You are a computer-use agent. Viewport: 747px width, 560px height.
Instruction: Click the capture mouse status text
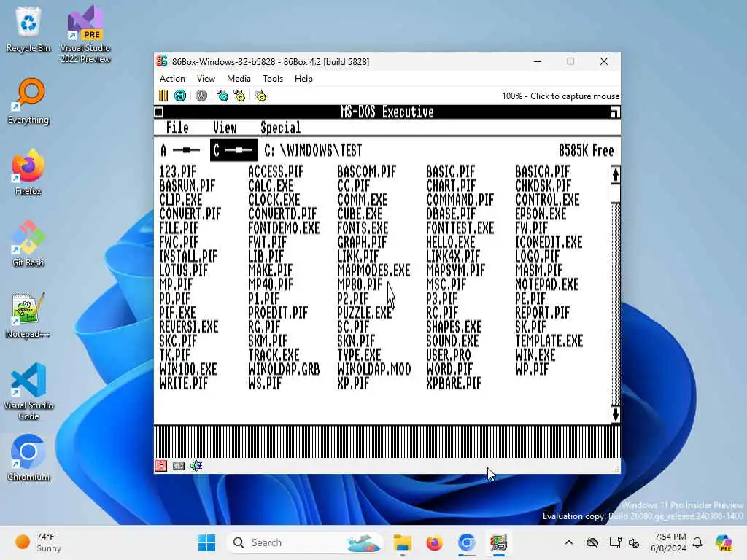[x=560, y=96]
